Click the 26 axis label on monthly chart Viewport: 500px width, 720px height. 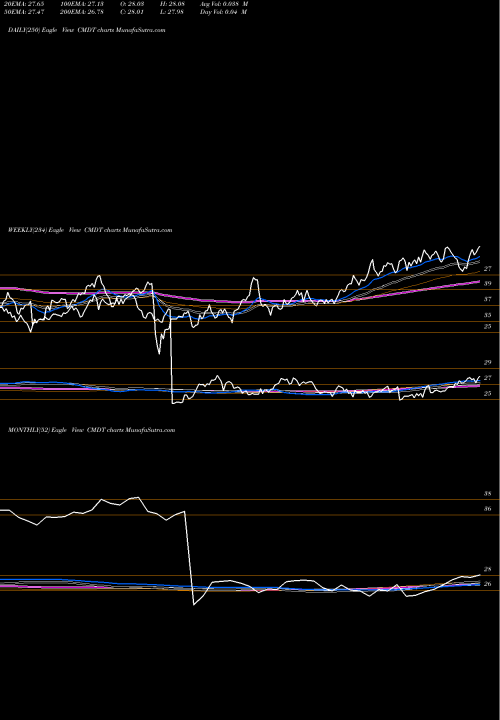[488, 584]
